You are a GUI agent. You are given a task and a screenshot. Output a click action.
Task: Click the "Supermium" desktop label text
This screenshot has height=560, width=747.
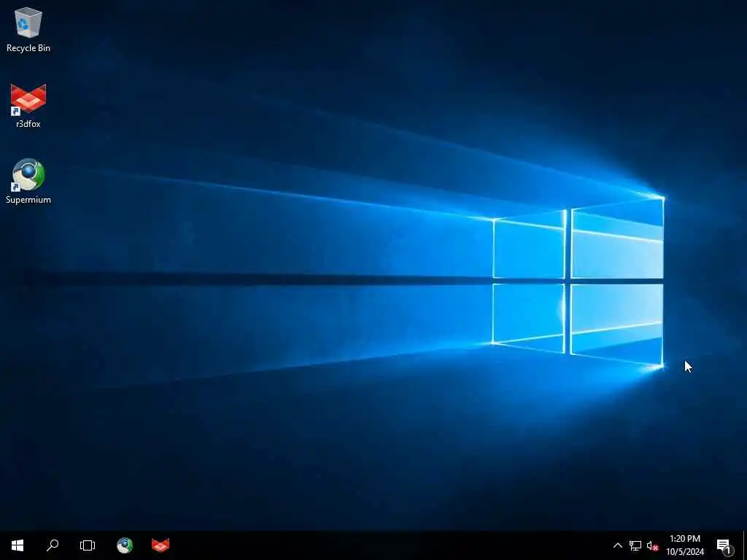pos(28,200)
